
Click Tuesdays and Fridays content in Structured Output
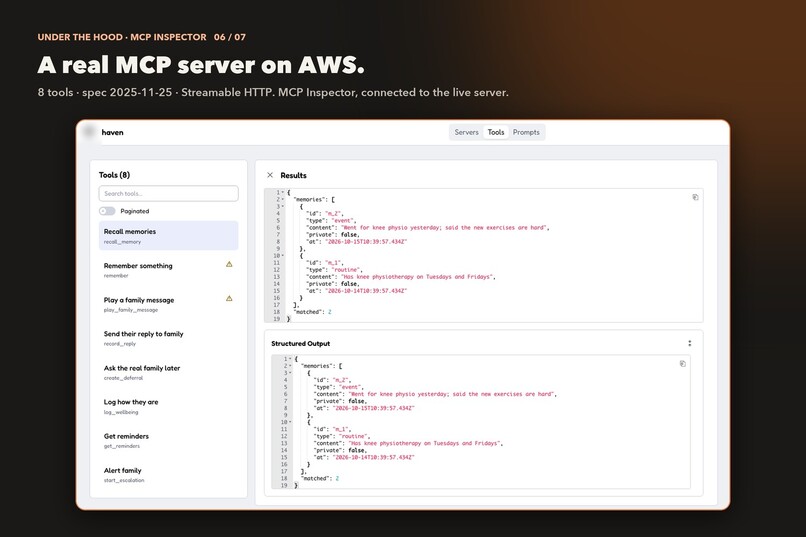[x=426, y=443]
